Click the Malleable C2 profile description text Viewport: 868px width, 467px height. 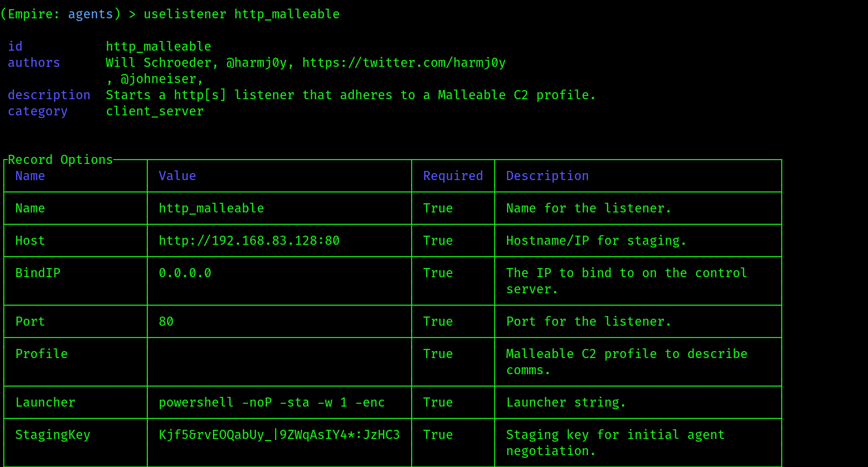pos(626,362)
